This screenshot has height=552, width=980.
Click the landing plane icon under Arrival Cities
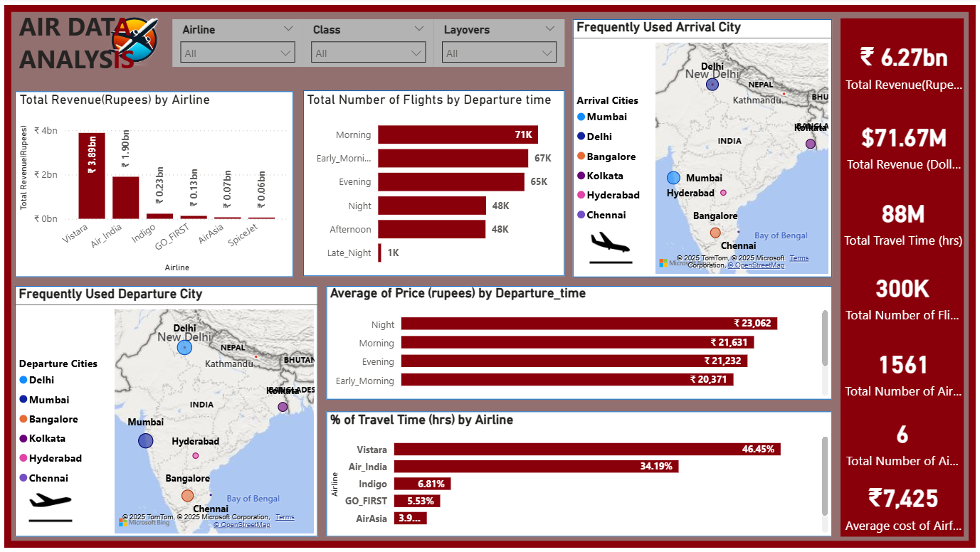coord(610,246)
